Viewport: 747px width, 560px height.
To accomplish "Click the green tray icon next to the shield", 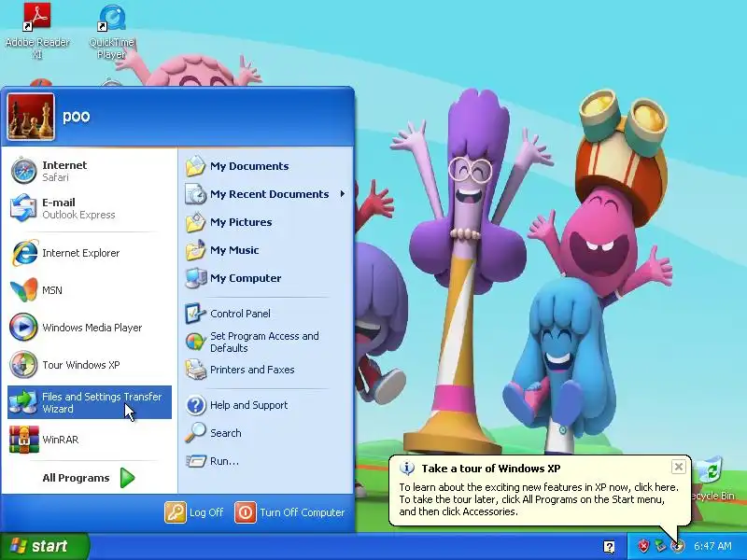I will [660, 546].
